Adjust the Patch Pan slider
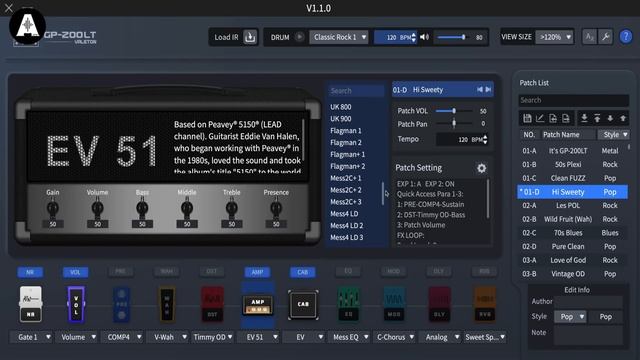 pos(454,123)
